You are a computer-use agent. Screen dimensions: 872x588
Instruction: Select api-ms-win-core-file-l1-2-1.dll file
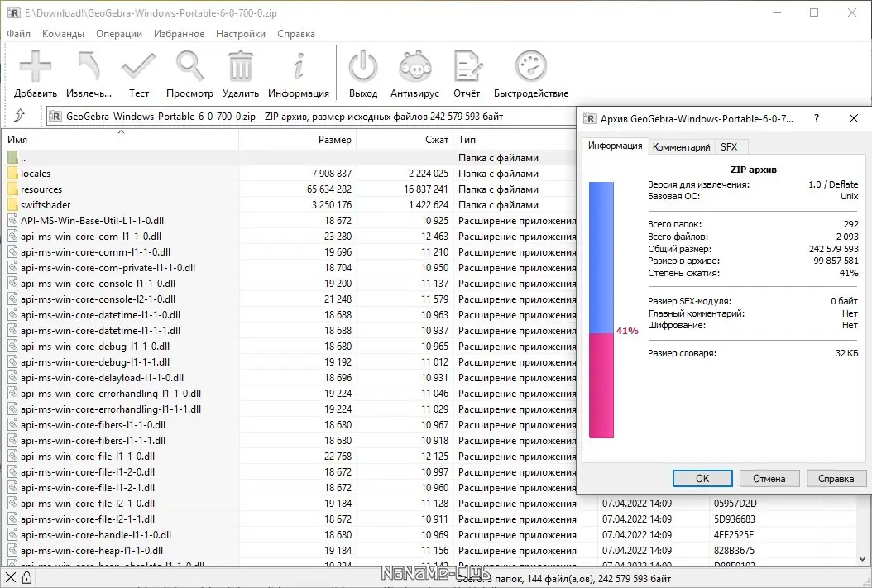click(88, 487)
